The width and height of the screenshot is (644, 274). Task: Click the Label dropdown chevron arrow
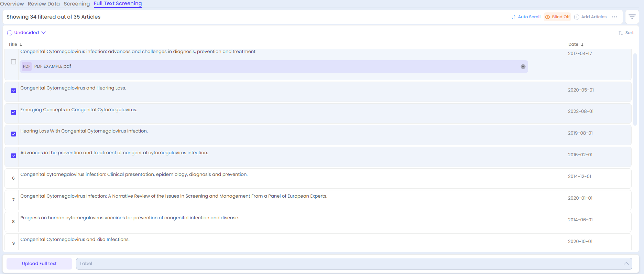(626, 264)
